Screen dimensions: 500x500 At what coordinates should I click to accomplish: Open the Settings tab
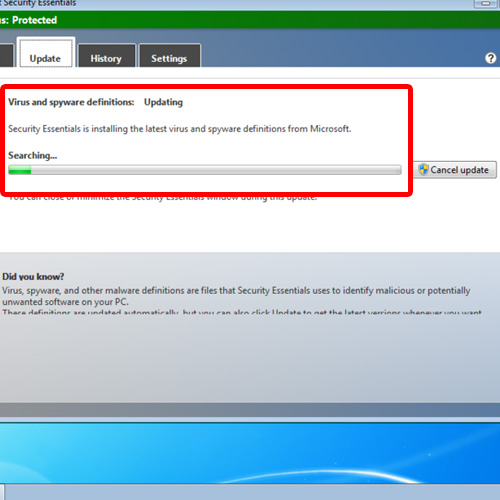point(169,56)
